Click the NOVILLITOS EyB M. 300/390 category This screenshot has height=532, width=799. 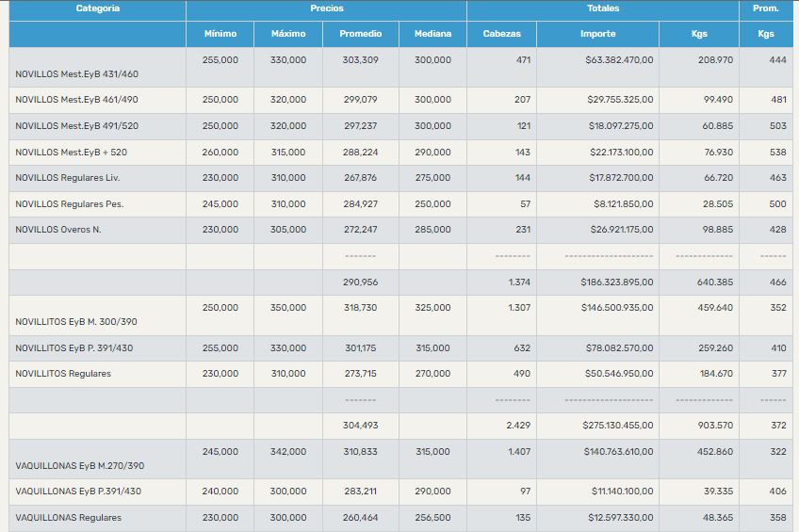point(76,321)
